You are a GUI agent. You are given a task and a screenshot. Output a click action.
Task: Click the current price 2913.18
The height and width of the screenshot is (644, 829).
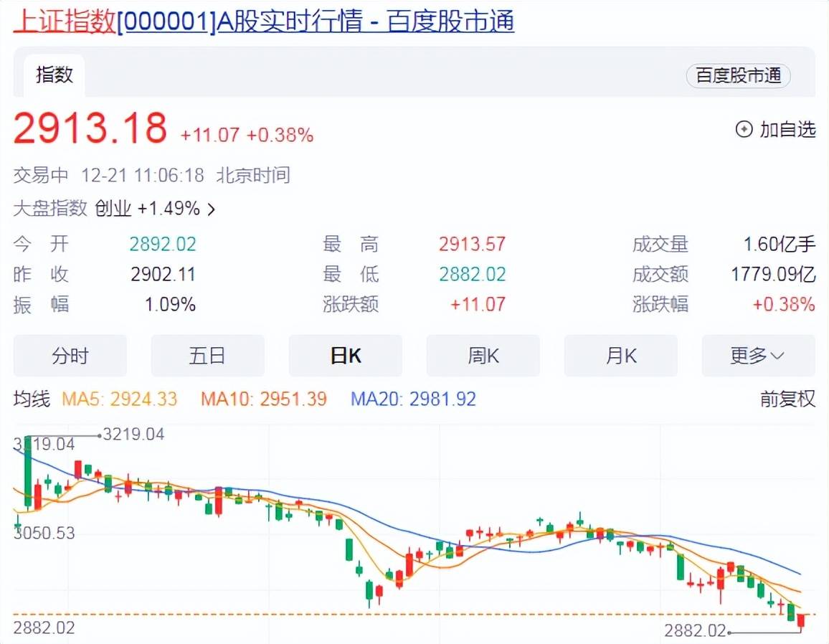(90, 128)
